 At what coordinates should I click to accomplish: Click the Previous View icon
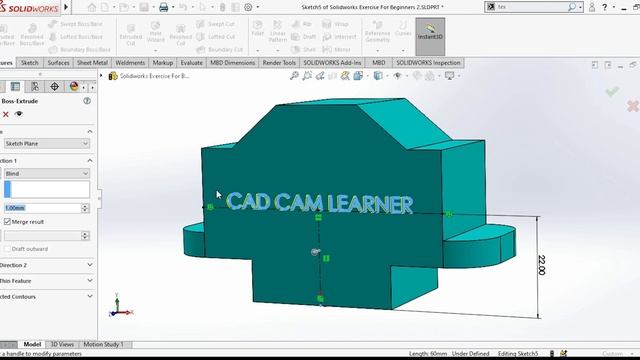click(320, 76)
